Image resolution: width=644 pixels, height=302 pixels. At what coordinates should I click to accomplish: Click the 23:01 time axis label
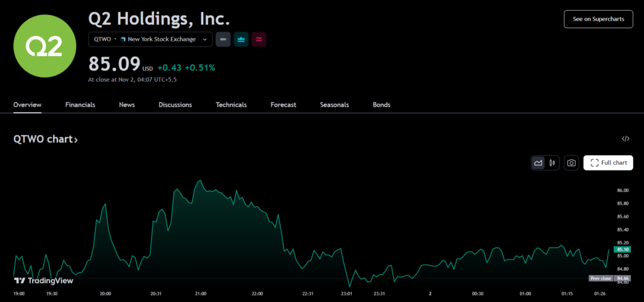click(x=347, y=294)
